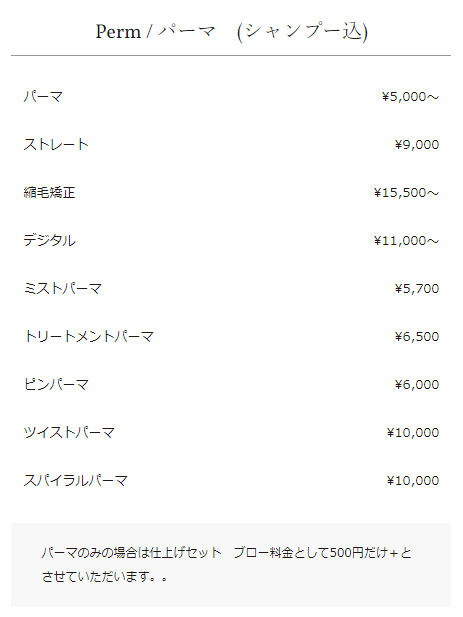Select the デジタル item name
This screenshot has height=617, width=463.
49,240
